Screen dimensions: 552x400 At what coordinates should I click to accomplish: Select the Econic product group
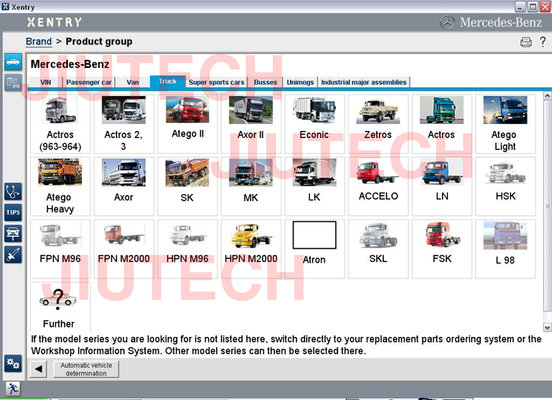pyautogui.click(x=314, y=124)
